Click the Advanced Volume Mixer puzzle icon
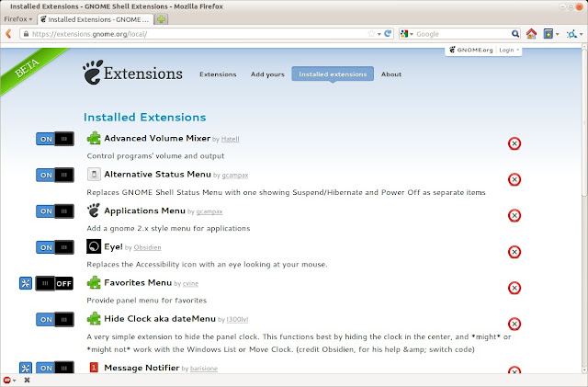The height and width of the screenshot is (387, 588). point(94,138)
